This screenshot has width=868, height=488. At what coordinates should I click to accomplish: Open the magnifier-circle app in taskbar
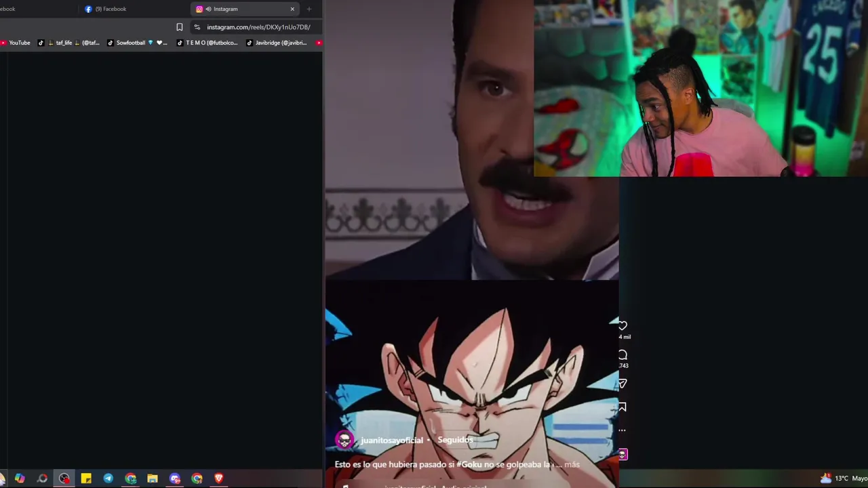pos(42,479)
